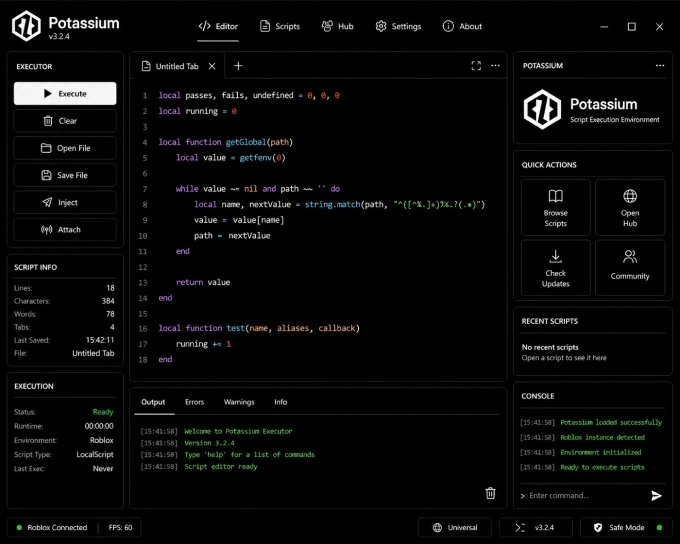Click Browse Scripts quick action
680x544 pixels.
pyautogui.click(x=556, y=207)
